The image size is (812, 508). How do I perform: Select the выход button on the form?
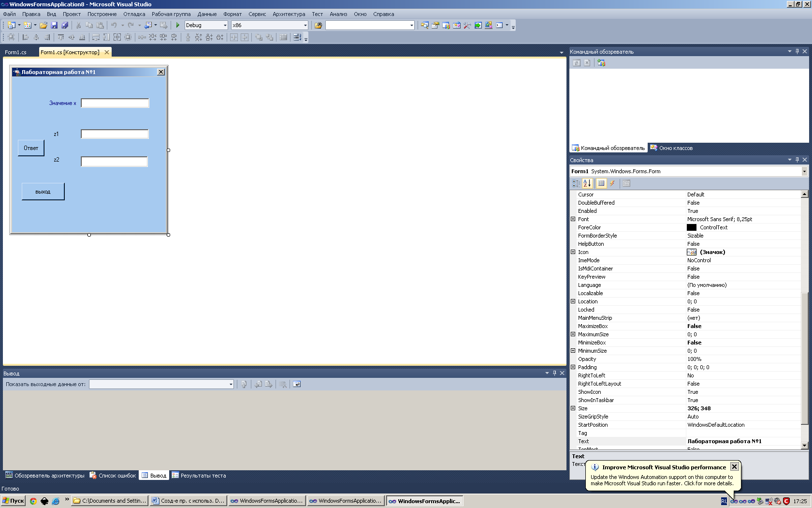(x=43, y=192)
